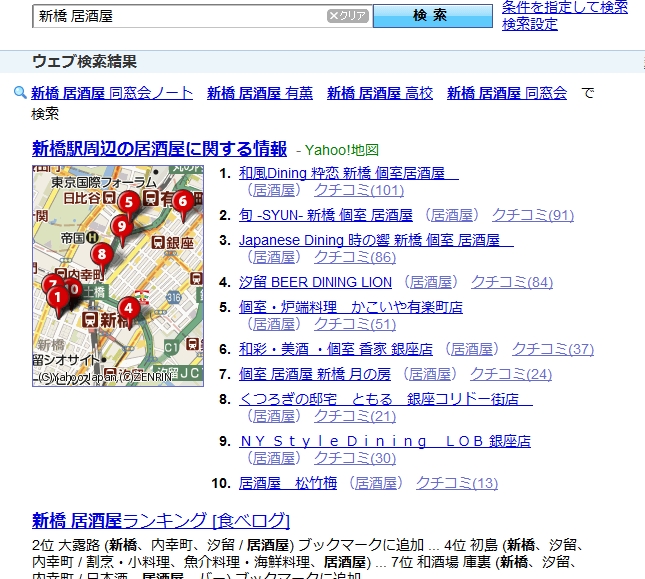Viewport: 645px width, 579px height.
Task: Click the magnifier icon beside related searches
Action: [x=20, y=93]
